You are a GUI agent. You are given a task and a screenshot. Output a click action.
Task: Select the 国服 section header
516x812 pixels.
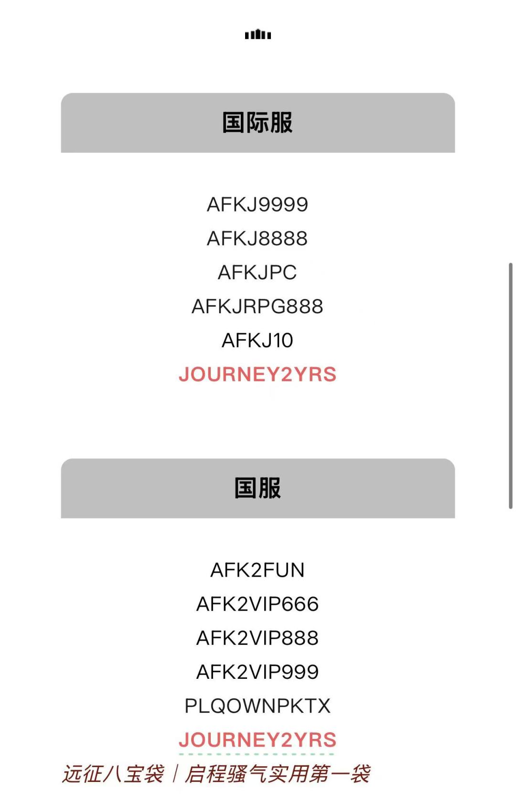258,488
